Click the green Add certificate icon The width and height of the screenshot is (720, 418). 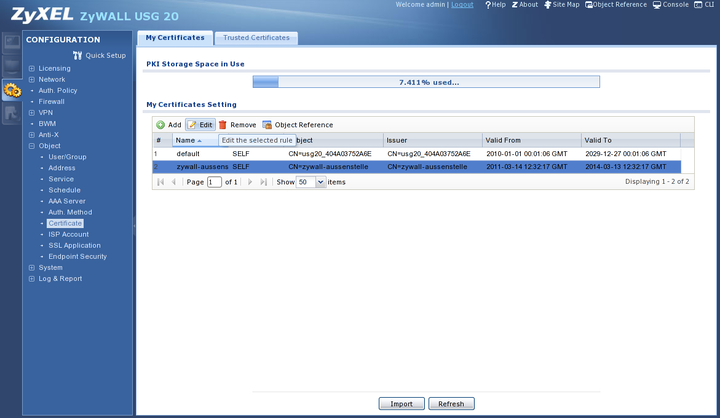(x=161, y=125)
